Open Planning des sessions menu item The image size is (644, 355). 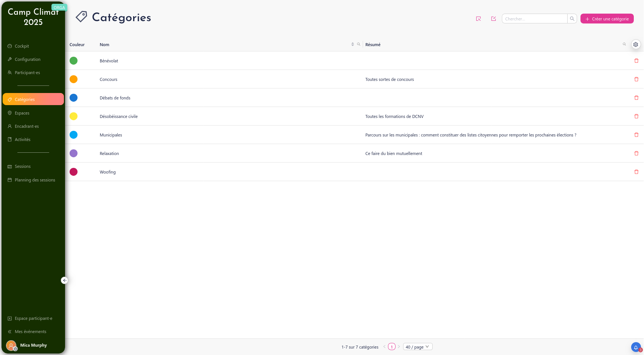pyautogui.click(x=35, y=180)
